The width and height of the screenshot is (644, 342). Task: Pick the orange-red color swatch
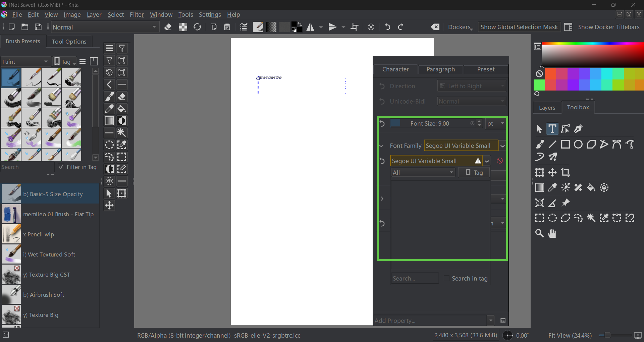tap(550, 73)
